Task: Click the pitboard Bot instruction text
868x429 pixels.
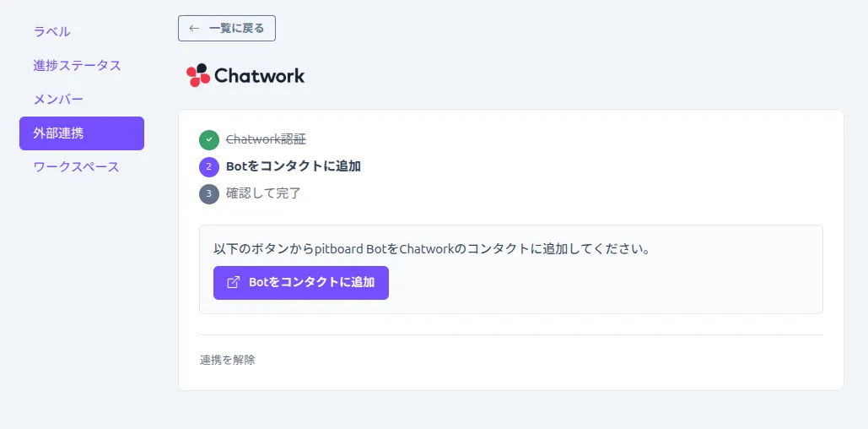Action: pos(431,249)
